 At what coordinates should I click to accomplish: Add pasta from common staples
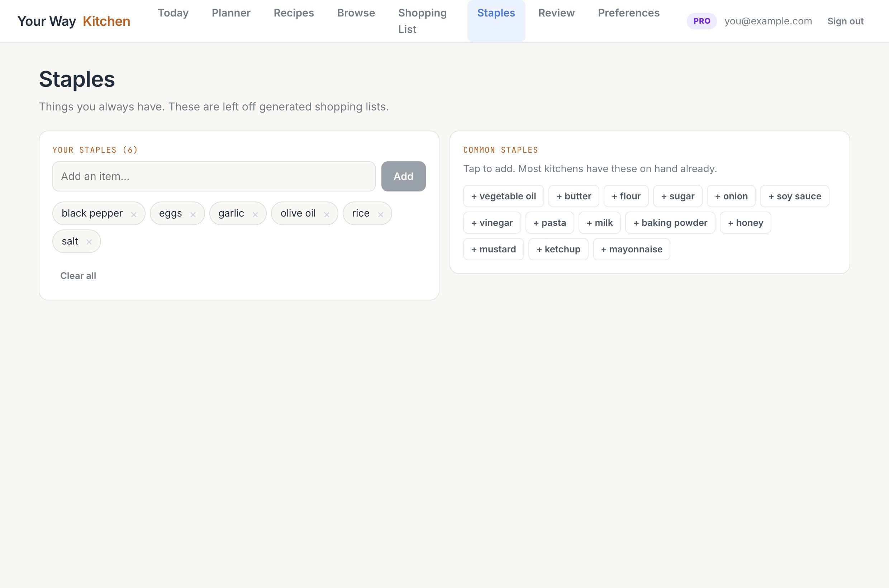pyautogui.click(x=550, y=223)
